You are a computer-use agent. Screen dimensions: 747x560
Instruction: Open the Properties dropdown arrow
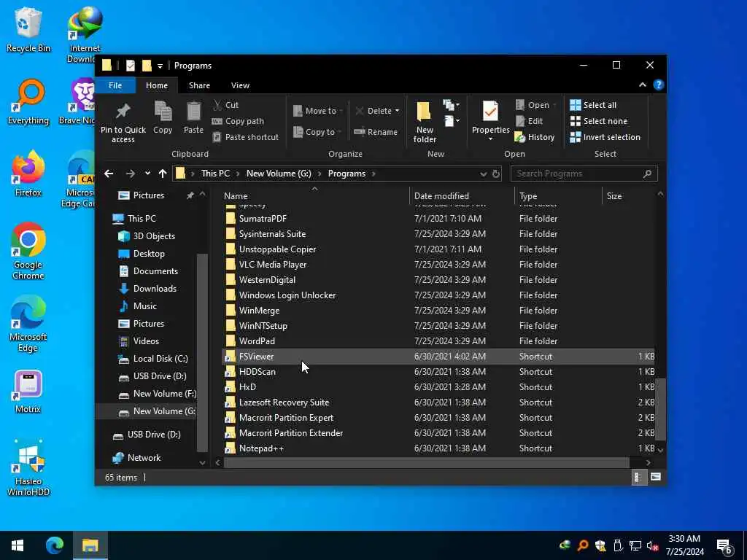[x=490, y=139]
